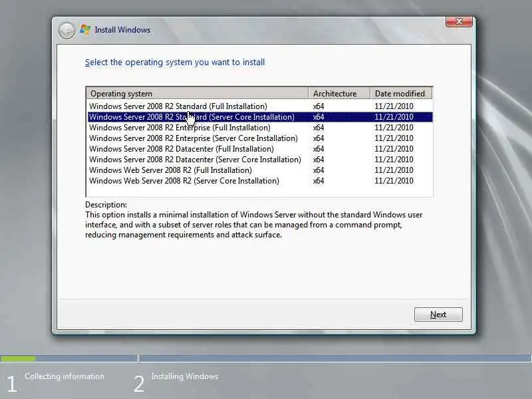This screenshot has height=399, width=532.
Task: Click the green installation progress bar
Action: point(18,358)
